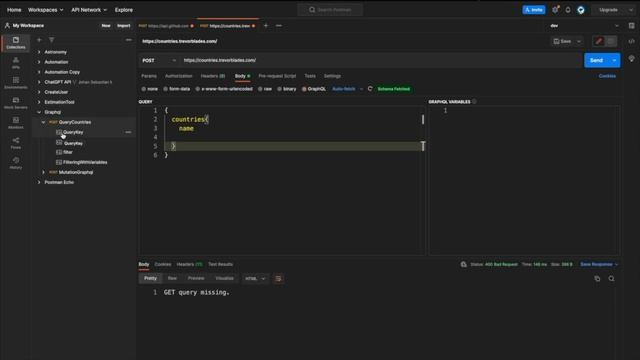The width and height of the screenshot is (640, 360).
Task: Expand the ChatGPT API collection
Action: click(39, 82)
